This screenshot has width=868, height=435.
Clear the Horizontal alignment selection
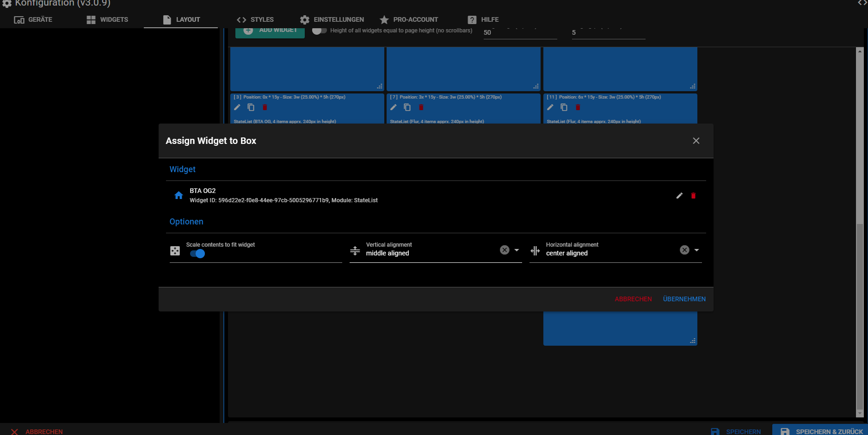684,250
